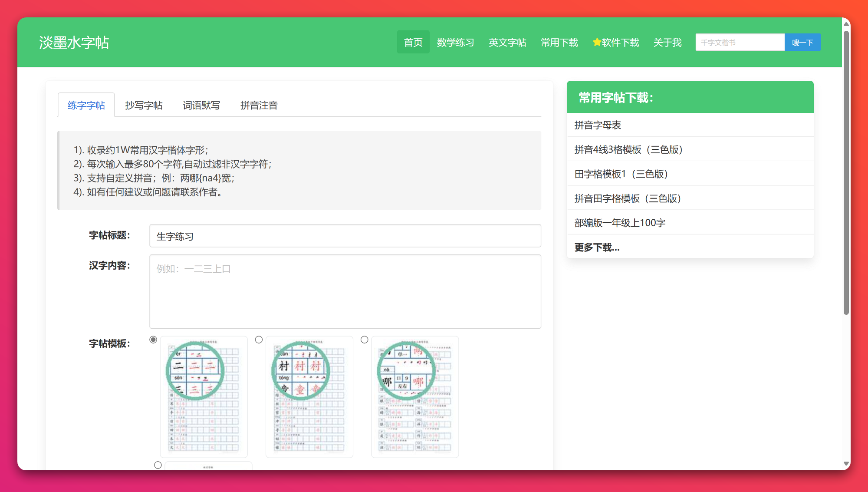Open the 拼音字母表 download link

click(x=598, y=125)
